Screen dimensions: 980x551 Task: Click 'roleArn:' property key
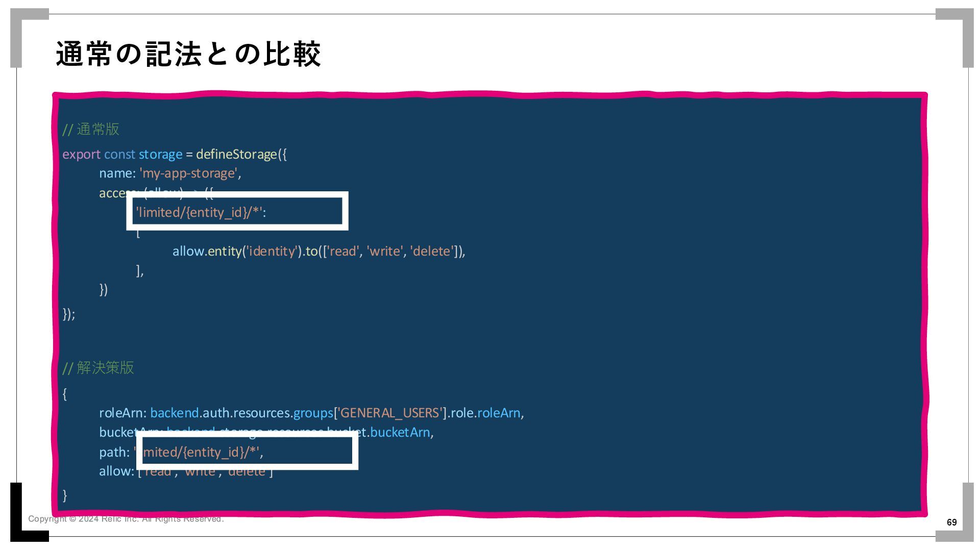click(122, 413)
